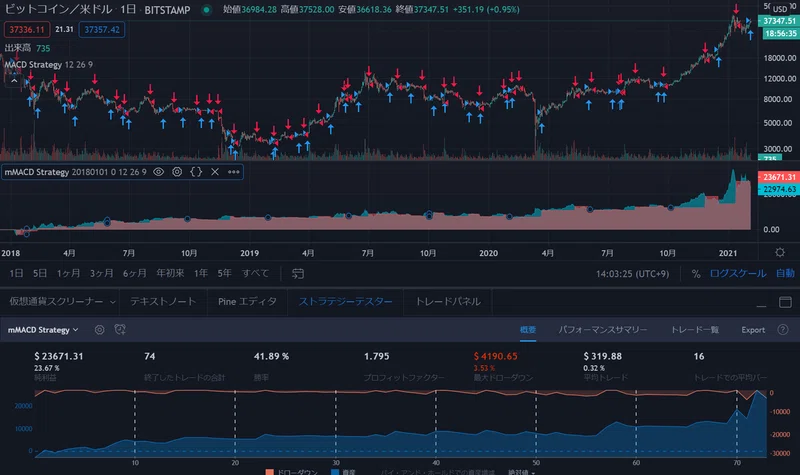Screen dimensions: 800x475
Task: Toggle the ログスケール option
Action: [x=738, y=273]
